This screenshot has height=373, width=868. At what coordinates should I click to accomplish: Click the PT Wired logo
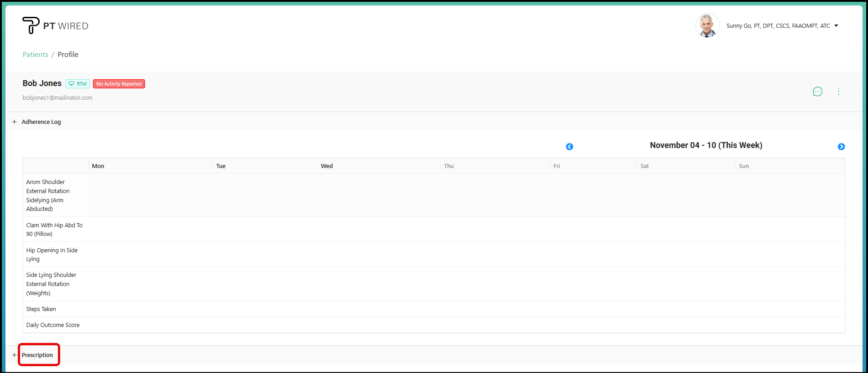pos(55,26)
